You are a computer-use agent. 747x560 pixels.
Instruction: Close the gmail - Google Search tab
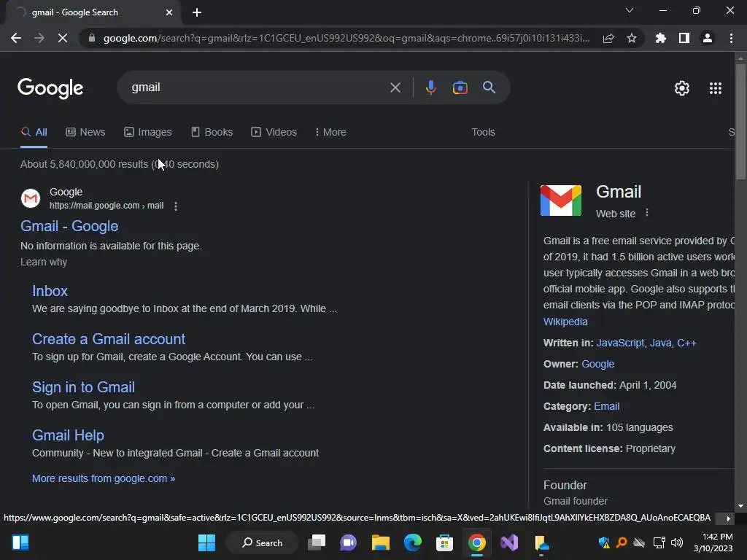pos(169,12)
